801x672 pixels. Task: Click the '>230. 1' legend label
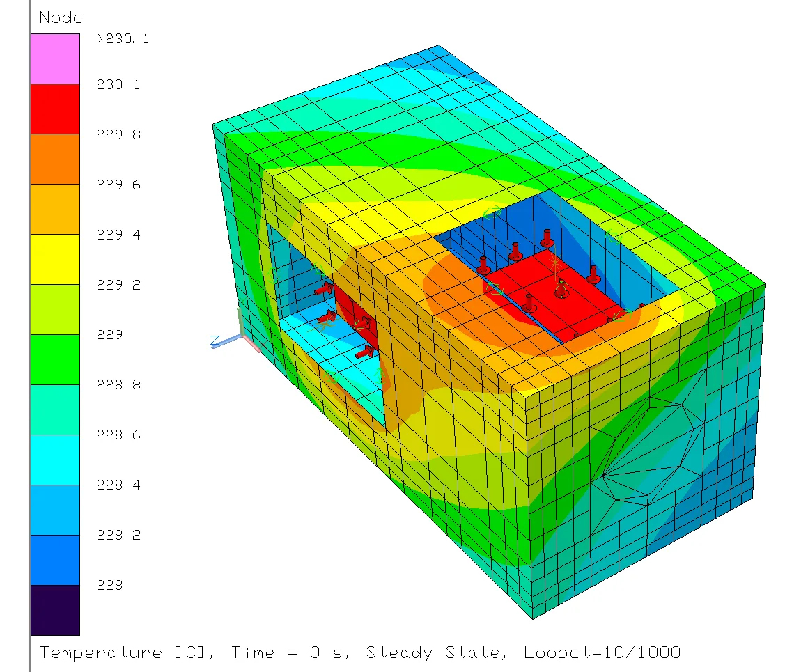[123, 39]
